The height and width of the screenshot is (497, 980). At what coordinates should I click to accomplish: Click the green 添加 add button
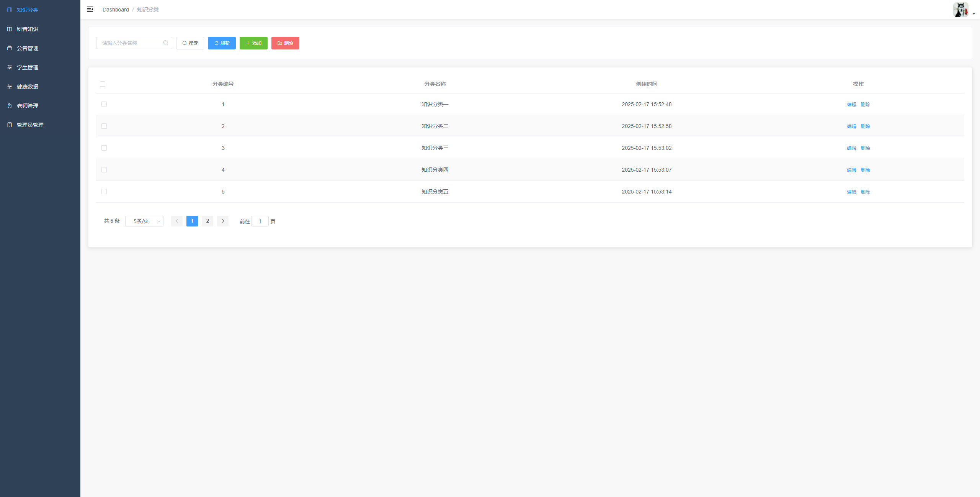pos(253,43)
